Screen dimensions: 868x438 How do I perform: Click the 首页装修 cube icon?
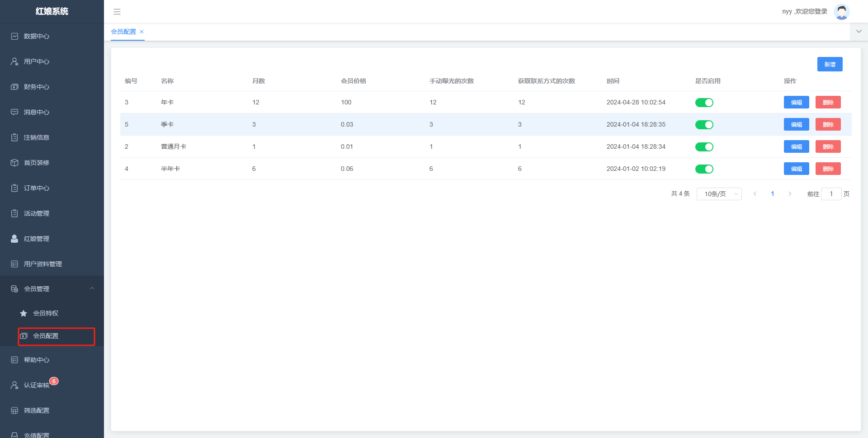(x=14, y=163)
